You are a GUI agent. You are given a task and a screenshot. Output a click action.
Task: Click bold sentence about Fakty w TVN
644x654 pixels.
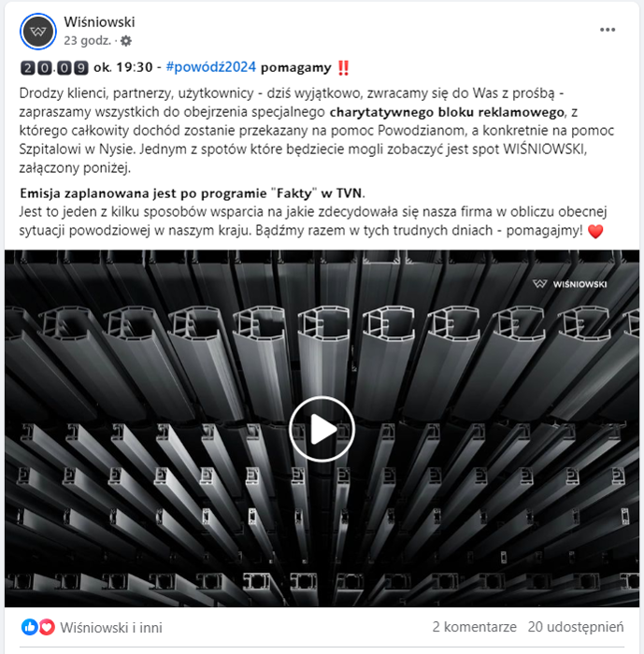193,193
